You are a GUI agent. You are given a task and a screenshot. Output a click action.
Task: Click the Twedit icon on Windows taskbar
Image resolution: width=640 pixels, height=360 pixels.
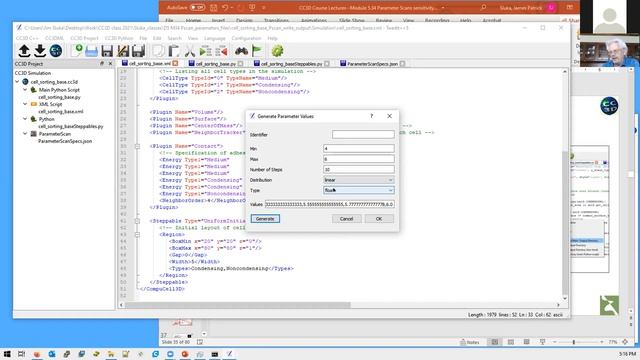click(229, 354)
